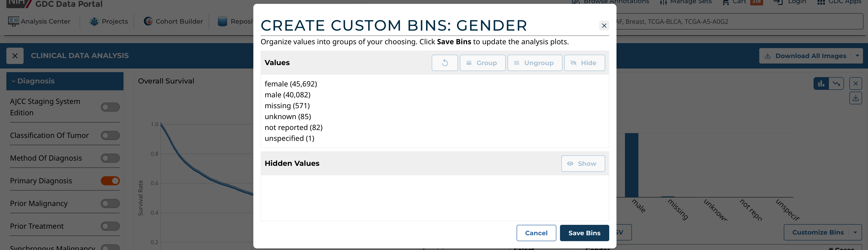Enable the Prior Malignancy toggle
Screen dimensions: 868x250
click(x=110, y=203)
